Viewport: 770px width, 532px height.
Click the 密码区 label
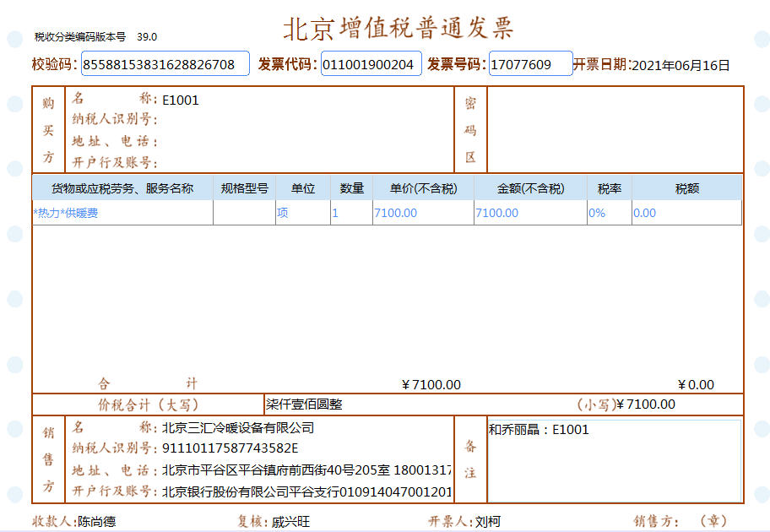(470, 130)
